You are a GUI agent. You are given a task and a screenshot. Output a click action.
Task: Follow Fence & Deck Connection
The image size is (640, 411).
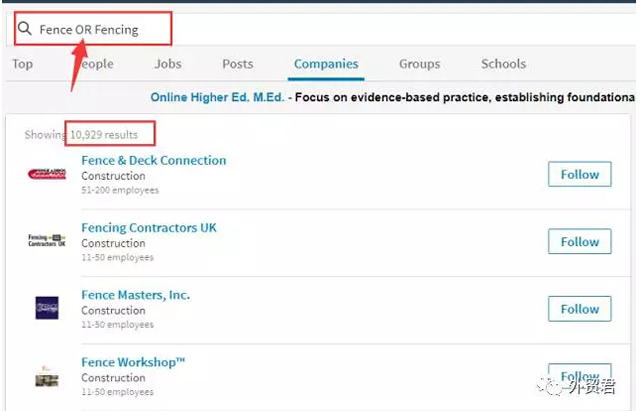(579, 174)
